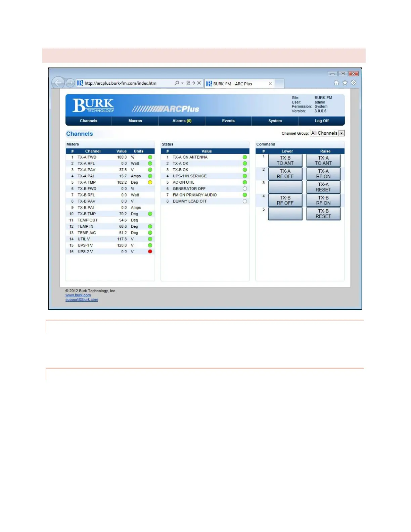The width and height of the screenshot is (411, 532).
Task: Open the browser Home icon
Action: pyautogui.click(x=336, y=83)
